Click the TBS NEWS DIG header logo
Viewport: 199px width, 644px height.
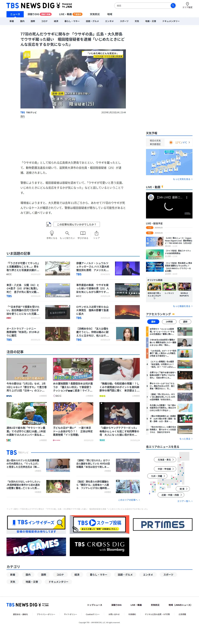[39, 6]
